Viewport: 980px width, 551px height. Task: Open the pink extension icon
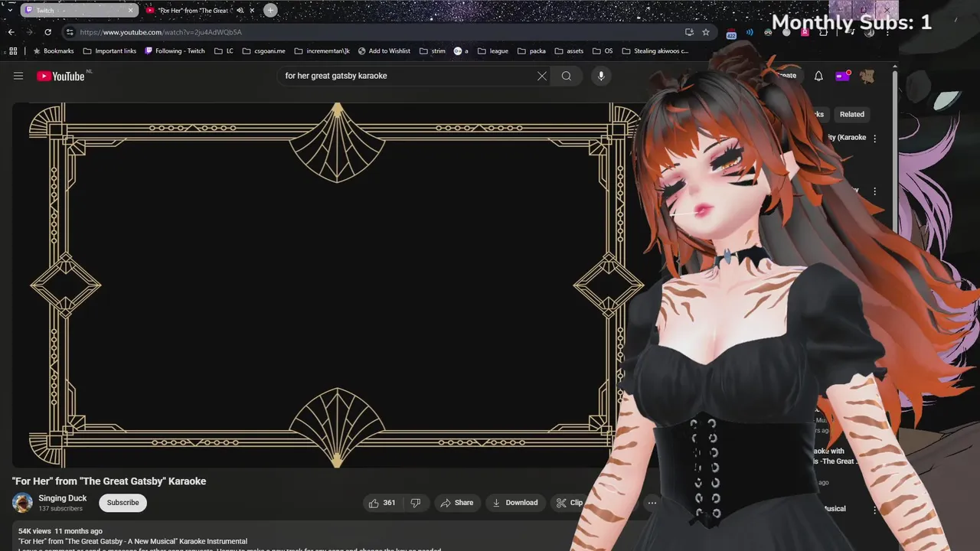pos(805,32)
